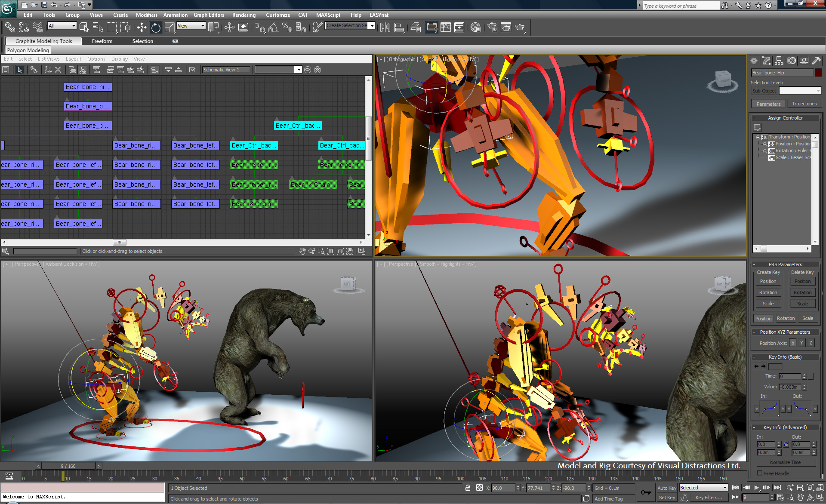Click Delete Key Rotation button
This screenshot has width=826, height=504.
pos(802,293)
